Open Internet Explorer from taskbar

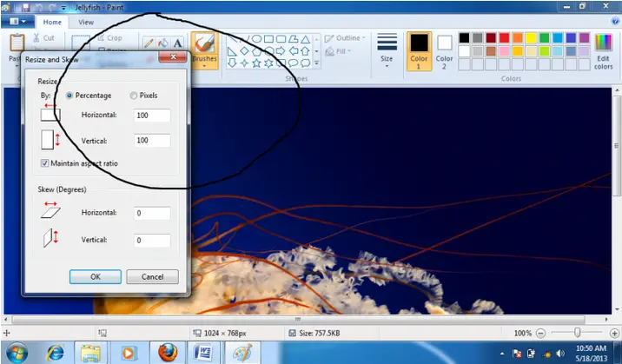click(x=56, y=353)
